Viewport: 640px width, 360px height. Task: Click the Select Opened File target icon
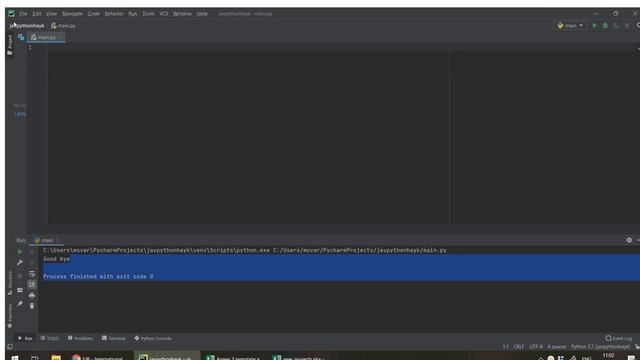(21, 37)
